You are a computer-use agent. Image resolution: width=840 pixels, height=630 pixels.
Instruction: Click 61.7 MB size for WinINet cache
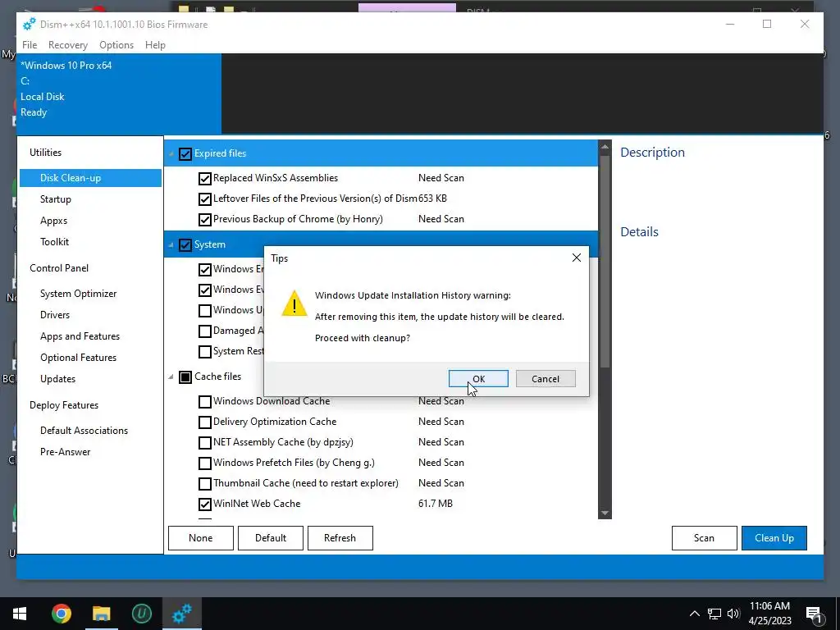436,504
